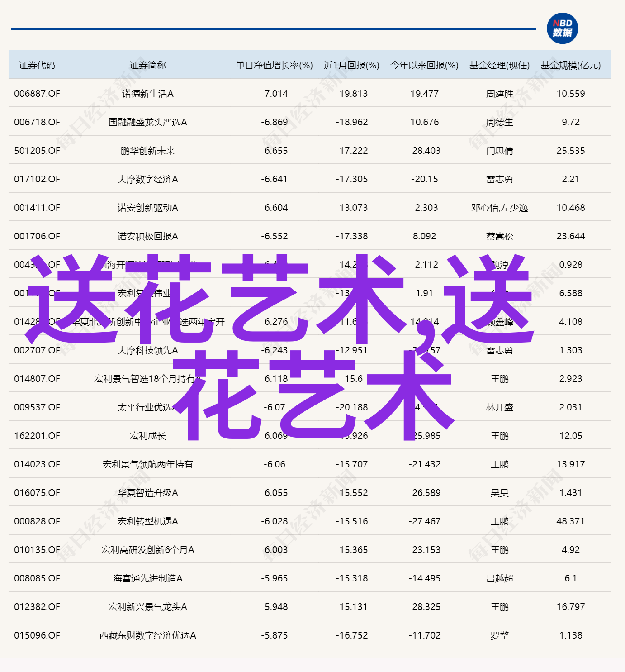Click the value -20.15

(x=424, y=179)
